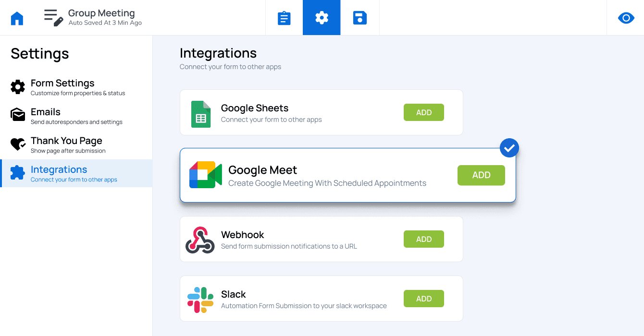Open the Emails settings section
The image size is (644, 336).
click(x=76, y=116)
